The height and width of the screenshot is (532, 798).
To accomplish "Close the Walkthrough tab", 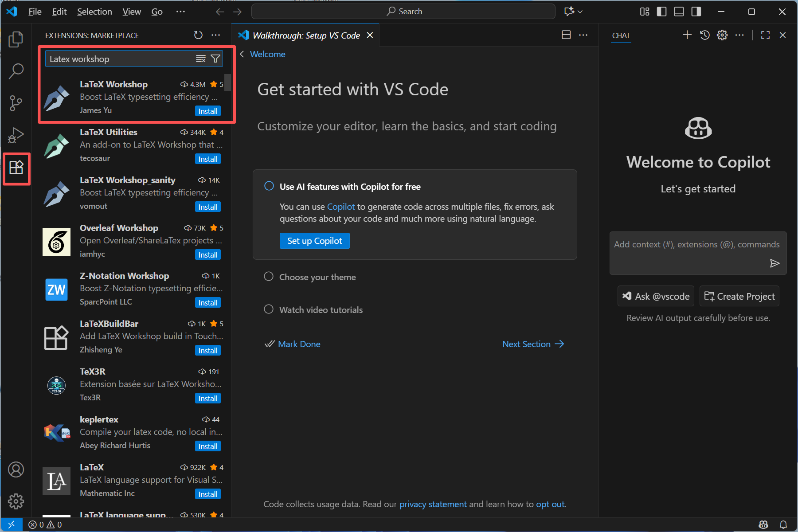I will tap(370, 35).
